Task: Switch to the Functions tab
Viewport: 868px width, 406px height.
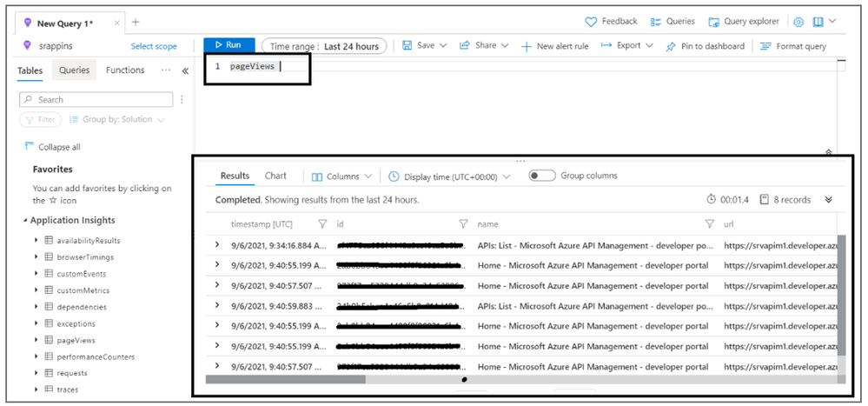Action: click(x=125, y=70)
